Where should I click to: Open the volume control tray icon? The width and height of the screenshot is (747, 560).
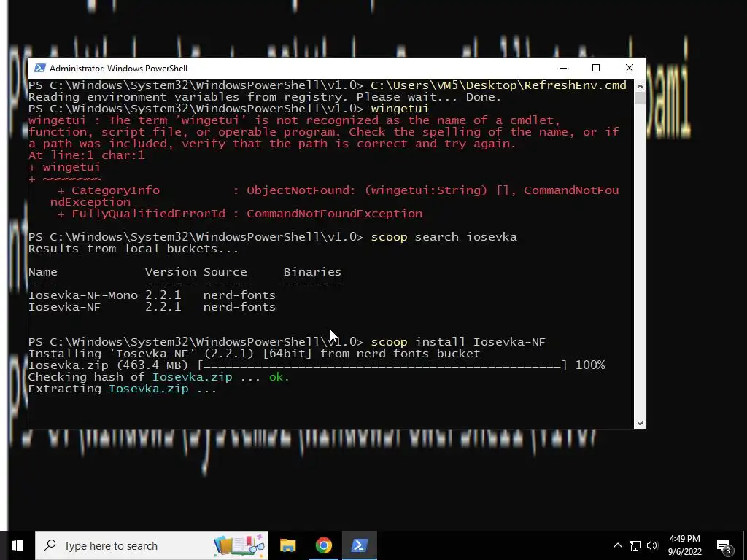point(652,545)
